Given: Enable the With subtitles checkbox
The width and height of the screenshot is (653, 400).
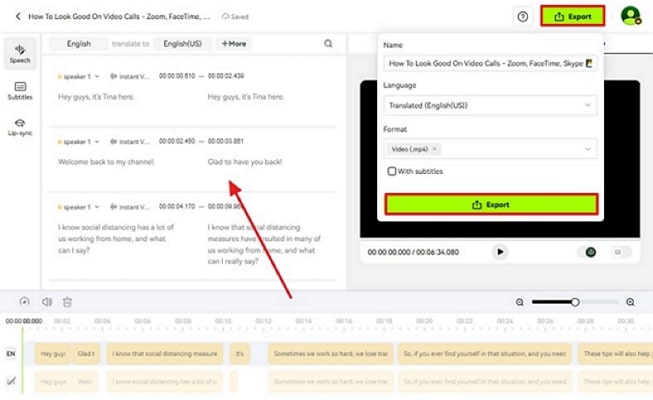Looking at the screenshot, I should (x=392, y=171).
